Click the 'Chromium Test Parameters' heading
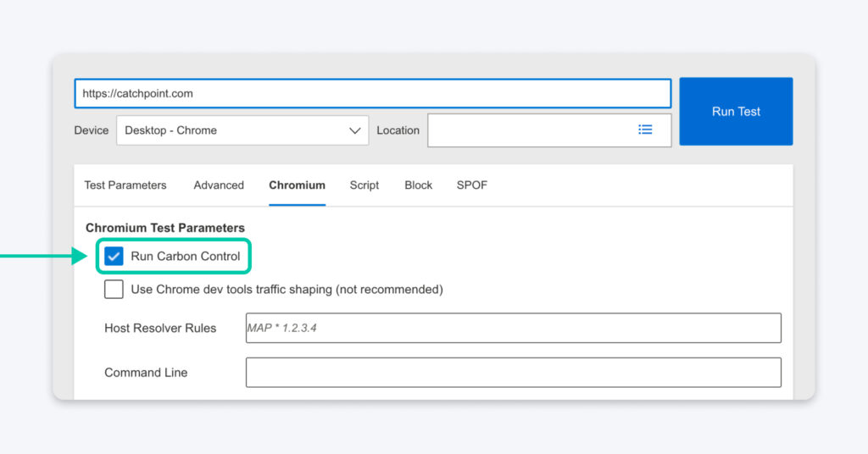868x454 pixels. coord(165,228)
